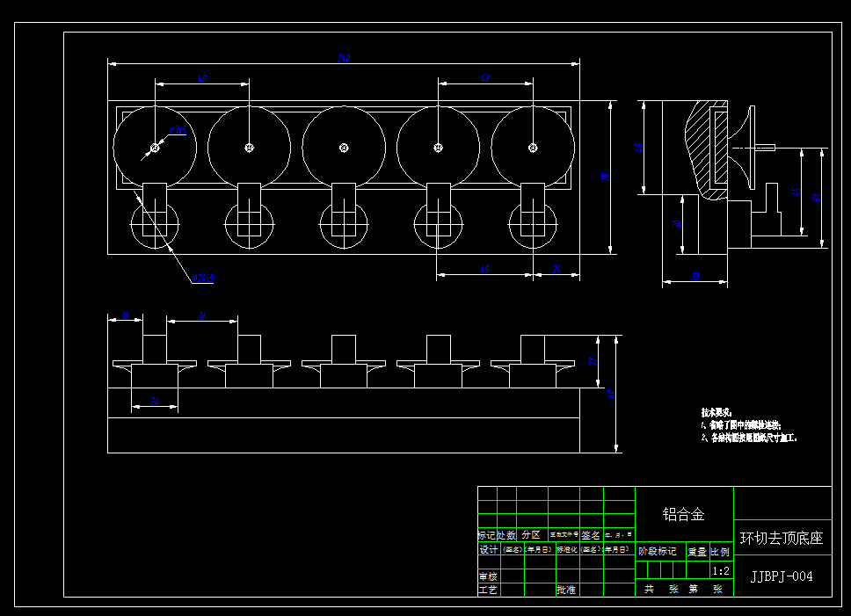Image resolution: width=851 pixels, height=616 pixels.
Task: Select the 处数 title block label
Action: [x=506, y=535]
